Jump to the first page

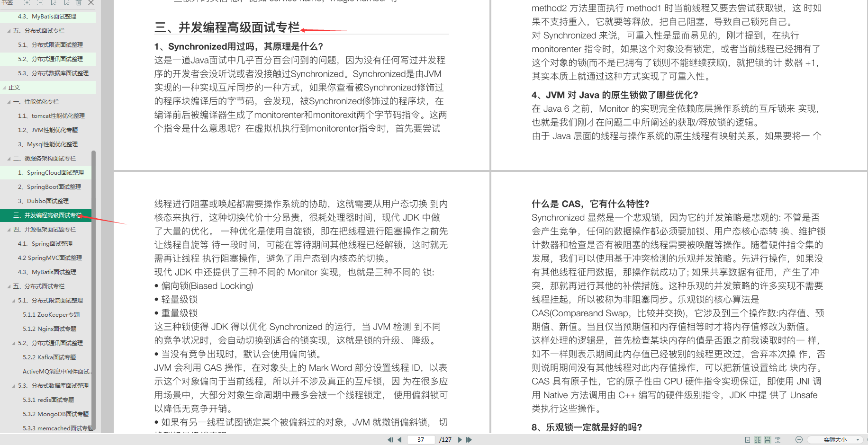point(390,440)
